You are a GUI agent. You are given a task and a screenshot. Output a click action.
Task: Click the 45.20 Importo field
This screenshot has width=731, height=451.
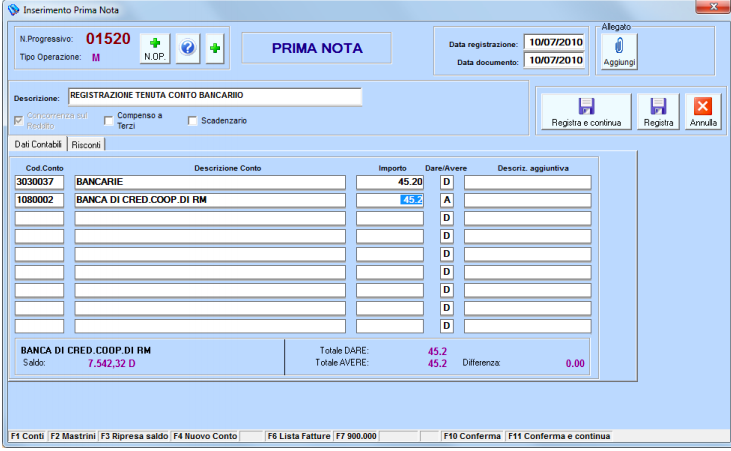point(390,182)
